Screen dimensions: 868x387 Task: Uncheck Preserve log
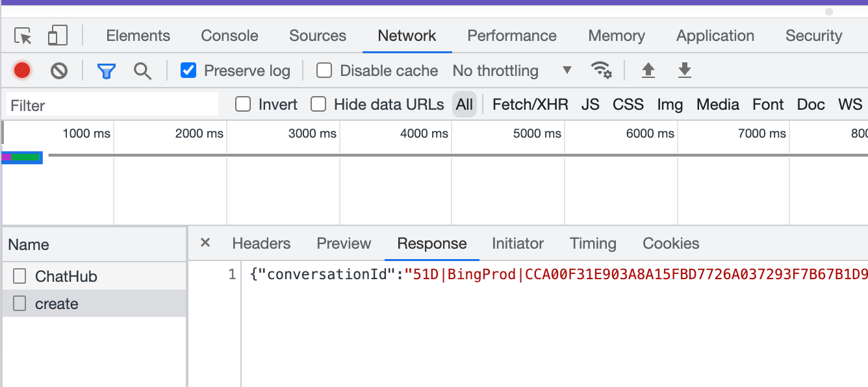tap(188, 70)
